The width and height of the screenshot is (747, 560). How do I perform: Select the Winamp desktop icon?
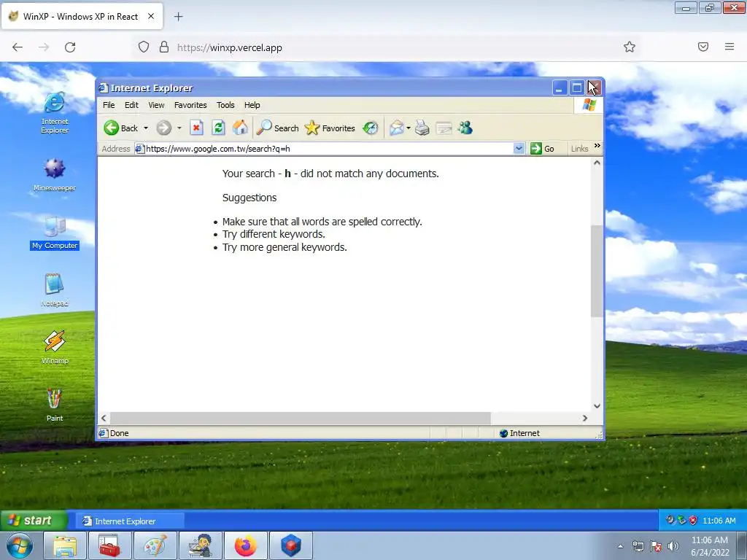(x=55, y=347)
